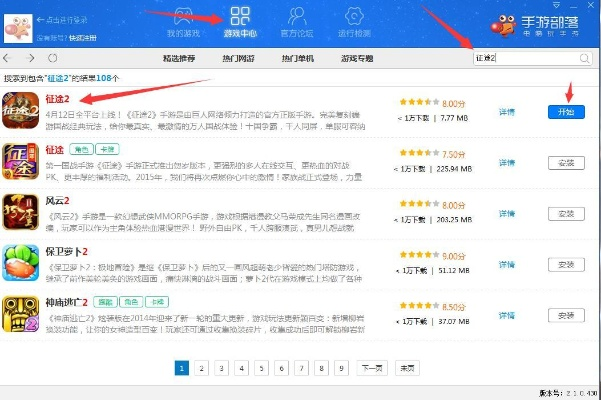Go to results page 7

pyautogui.click(x=301, y=368)
